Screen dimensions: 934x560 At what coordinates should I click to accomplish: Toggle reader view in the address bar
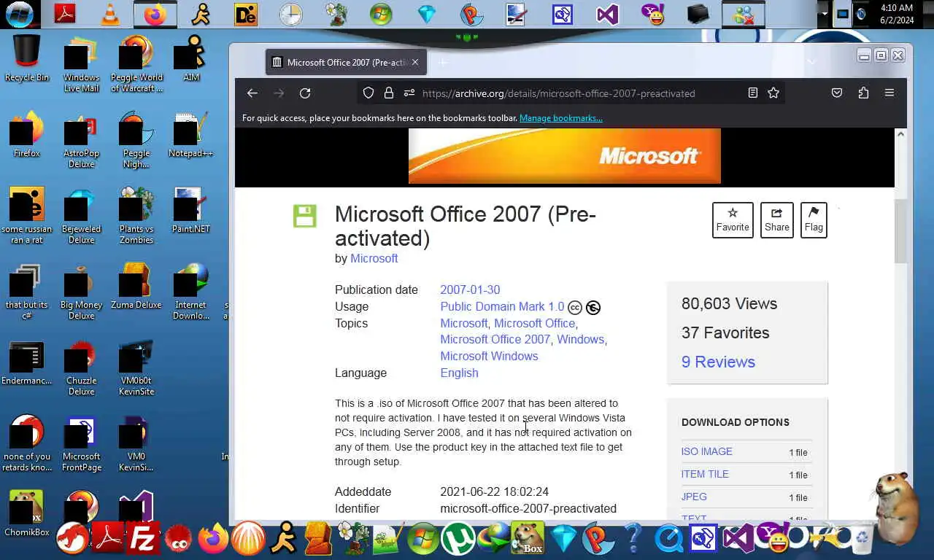(x=752, y=93)
